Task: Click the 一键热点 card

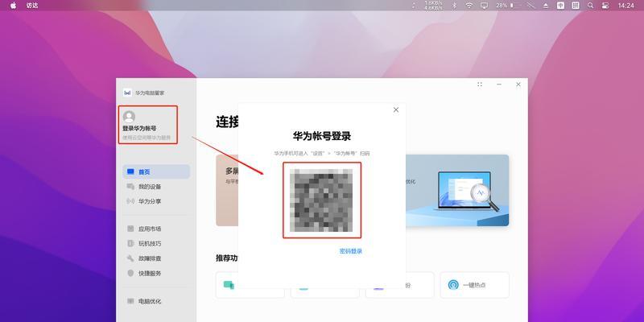Action: (x=474, y=285)
